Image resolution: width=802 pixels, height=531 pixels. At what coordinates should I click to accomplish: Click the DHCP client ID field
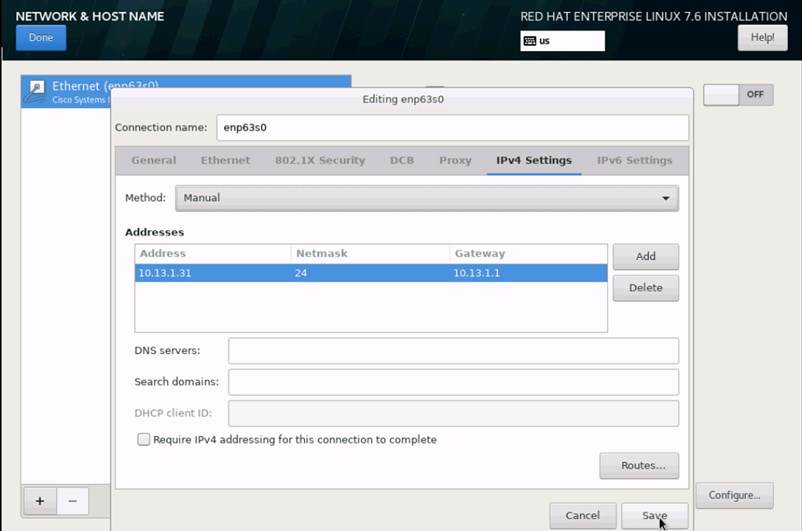click(454, 413)
